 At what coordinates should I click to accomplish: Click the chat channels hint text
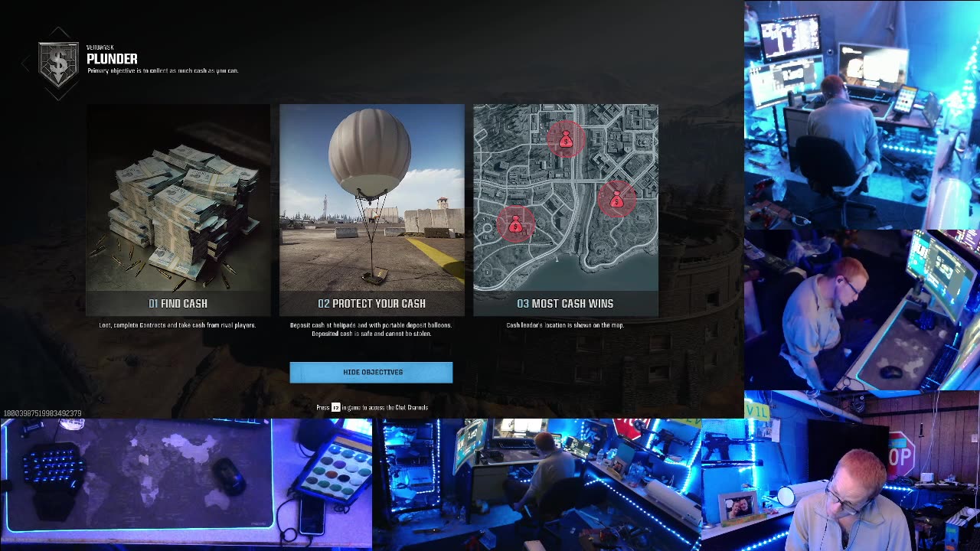tap(372, 407)
